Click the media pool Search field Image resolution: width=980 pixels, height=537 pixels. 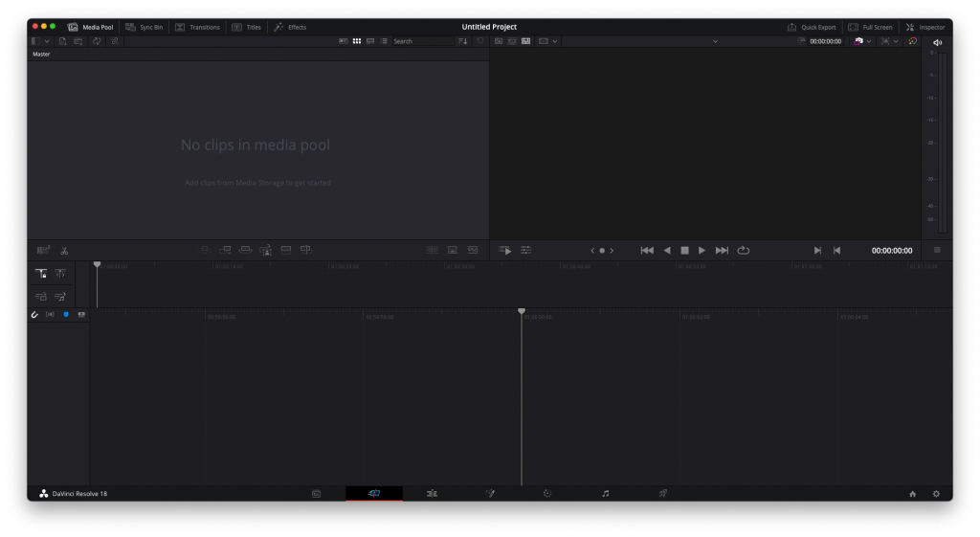422,41
